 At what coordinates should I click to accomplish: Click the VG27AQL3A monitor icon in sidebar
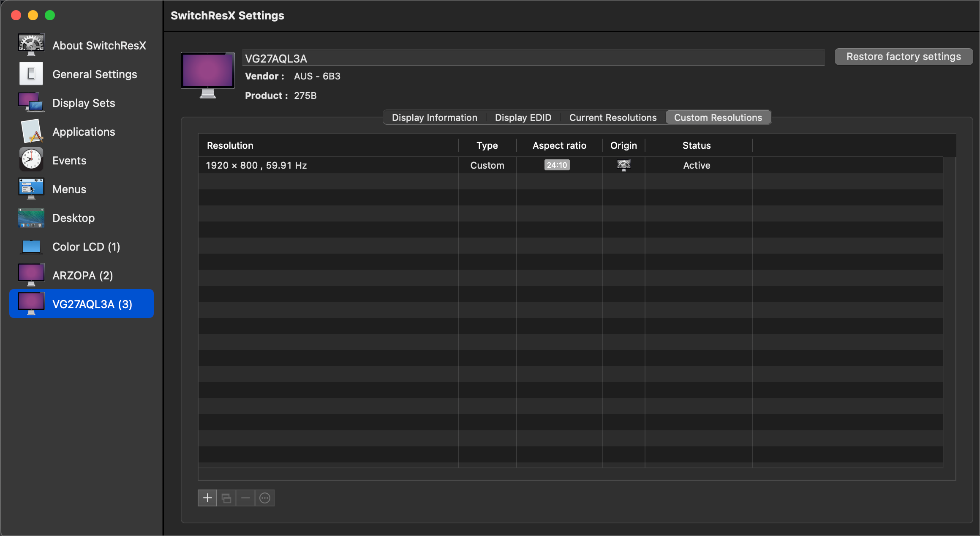tap(31, 304)
